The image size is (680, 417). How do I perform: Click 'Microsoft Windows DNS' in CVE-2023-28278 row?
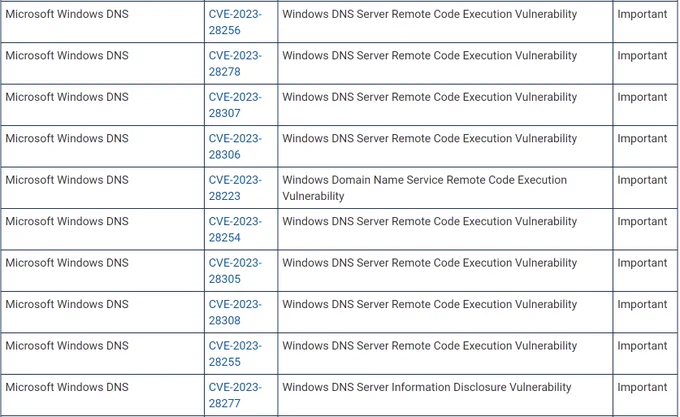coord(67,56)
